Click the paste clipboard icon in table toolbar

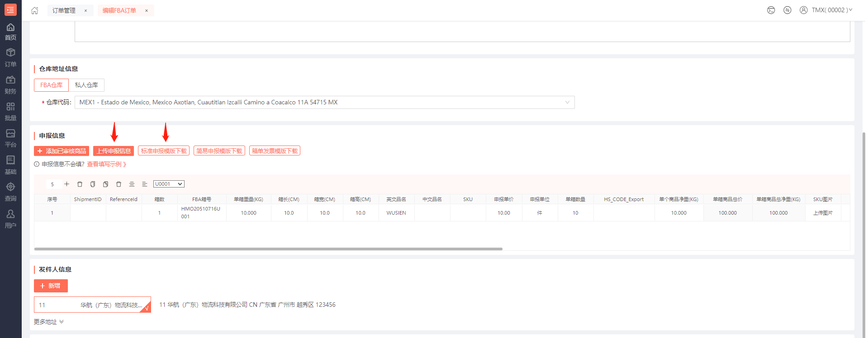point(105,184)
